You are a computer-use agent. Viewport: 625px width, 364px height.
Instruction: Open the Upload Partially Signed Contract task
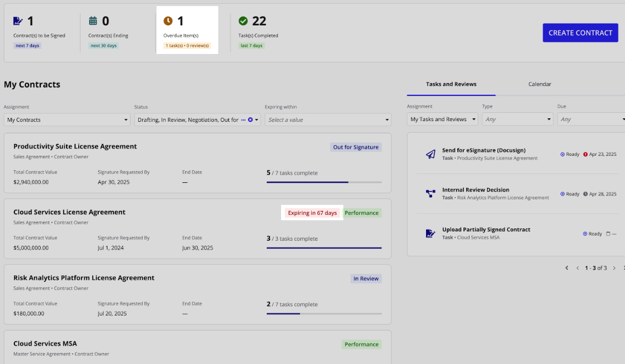486,230
